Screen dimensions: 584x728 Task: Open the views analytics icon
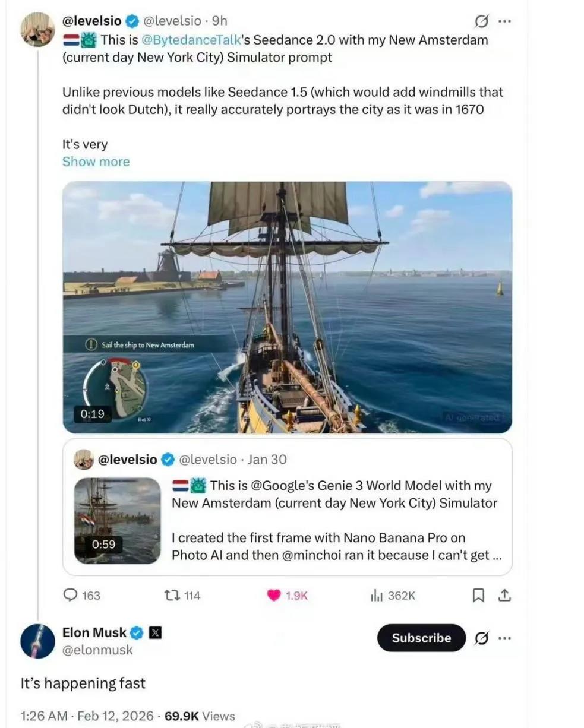pos(375,595)
